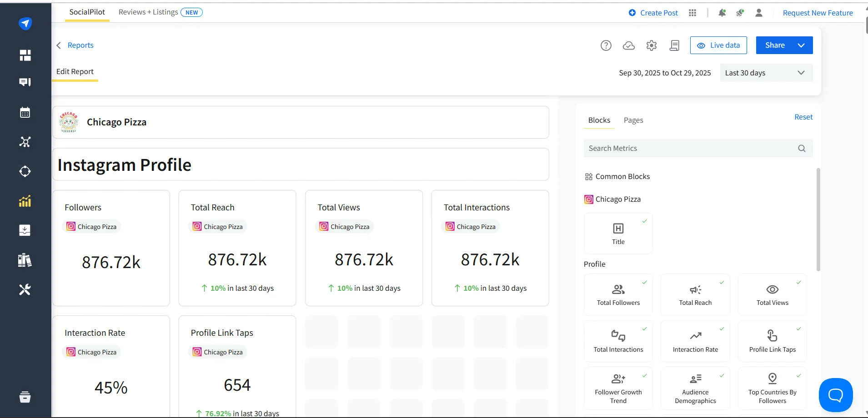Switch to the Pages tab
The height and width of the screenshot is (418, 868).
(x=633, y=120)
